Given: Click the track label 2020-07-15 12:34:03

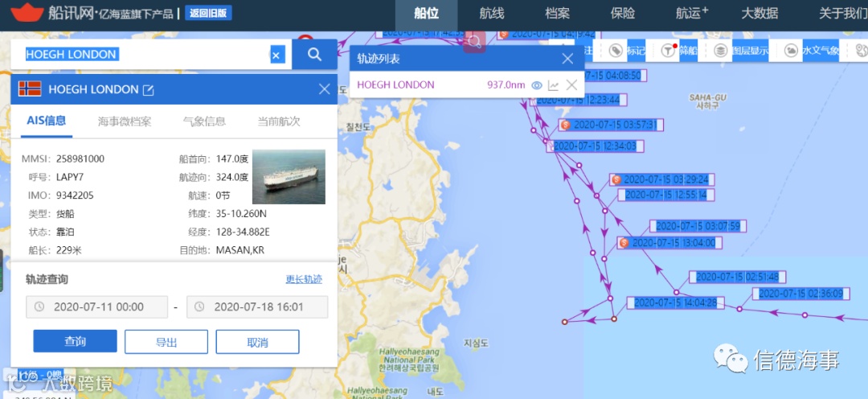Looking at the screenshot, I should tap(596, 146).
